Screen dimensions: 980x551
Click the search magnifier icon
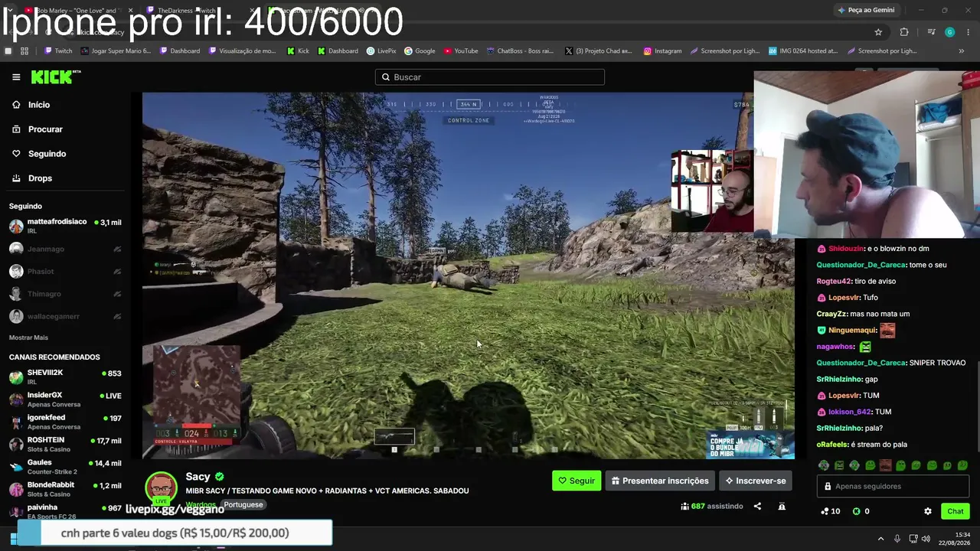pos(386,77)
